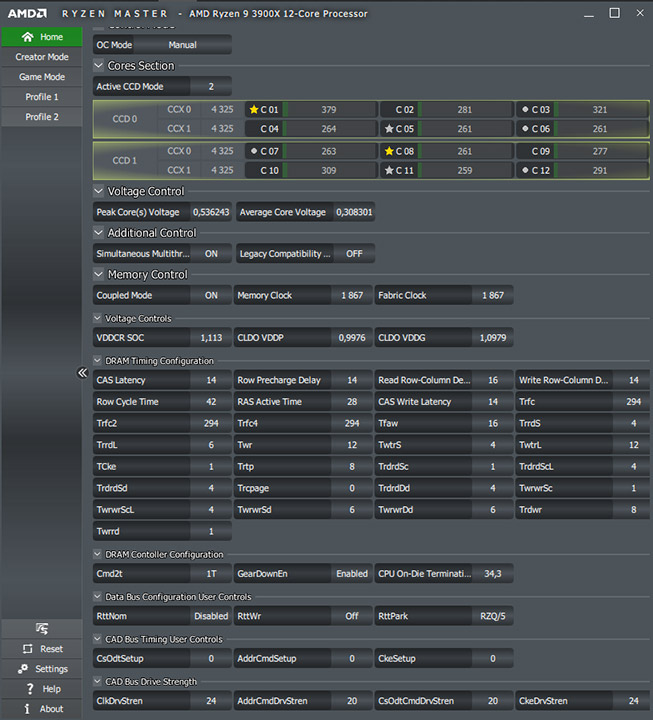Open the About page label
653x720 pixels.
pos(51,709)
